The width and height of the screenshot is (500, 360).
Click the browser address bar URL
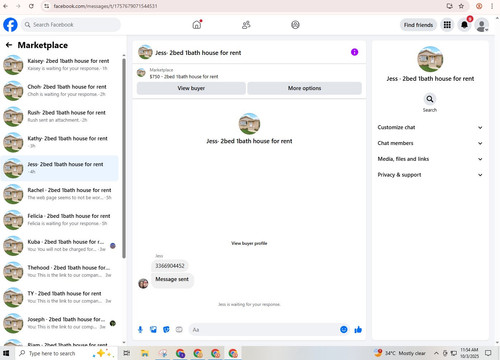point(105,6)
